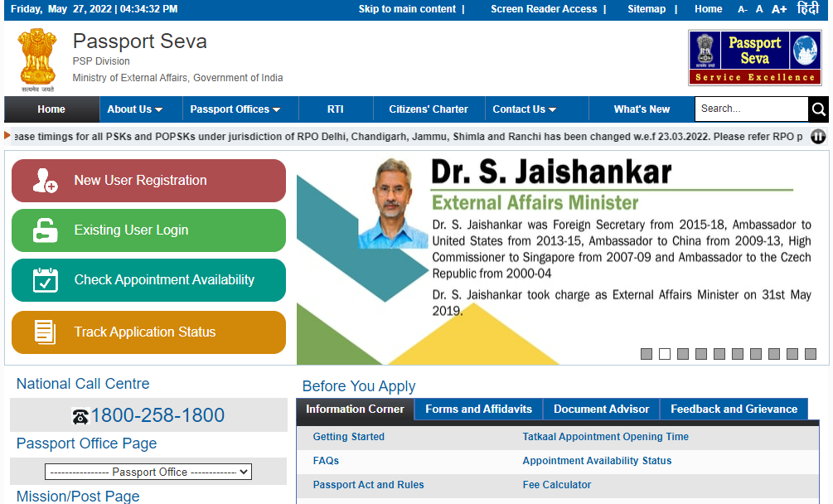Click the Existing User Login padlock icon
Image resolution: width=833 pixels, height=504 pixels.
(x=45, y=230)
